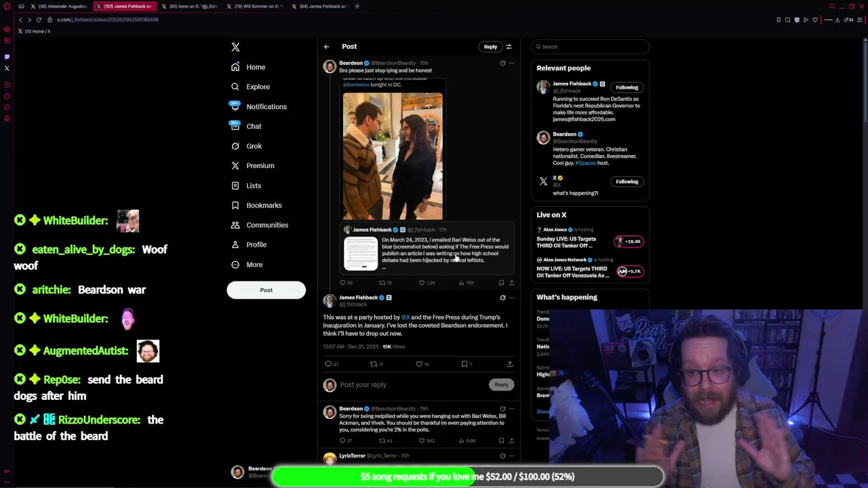Repost the main post with 17 reposts
The width and height of the screenshot is (868, 488).
[374, 364]
